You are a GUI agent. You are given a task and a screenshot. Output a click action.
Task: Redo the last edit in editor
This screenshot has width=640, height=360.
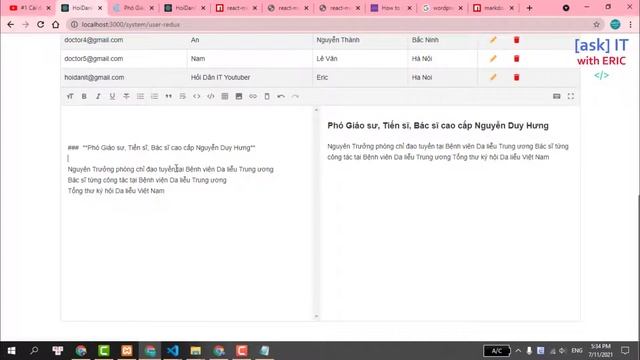295,96
